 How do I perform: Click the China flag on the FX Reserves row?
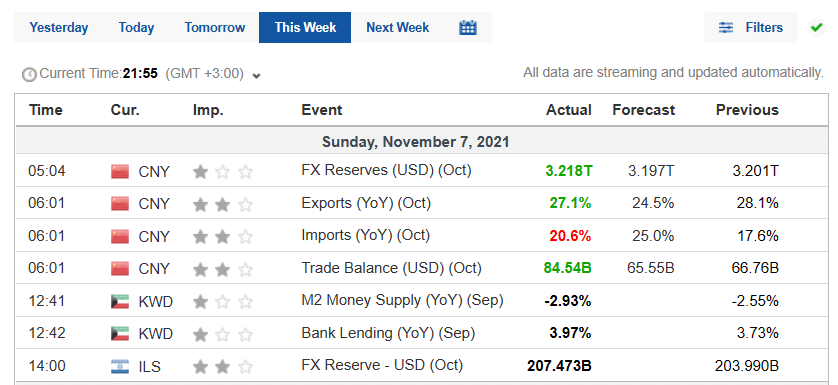click(120, 172)
